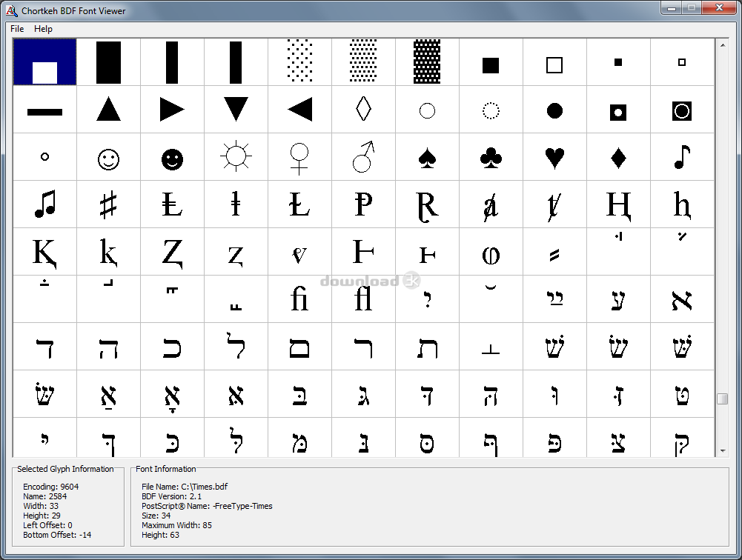This screenshot has height=560, width=742.
Task: Select the spade suit glyph
Action: click(427, 157)
